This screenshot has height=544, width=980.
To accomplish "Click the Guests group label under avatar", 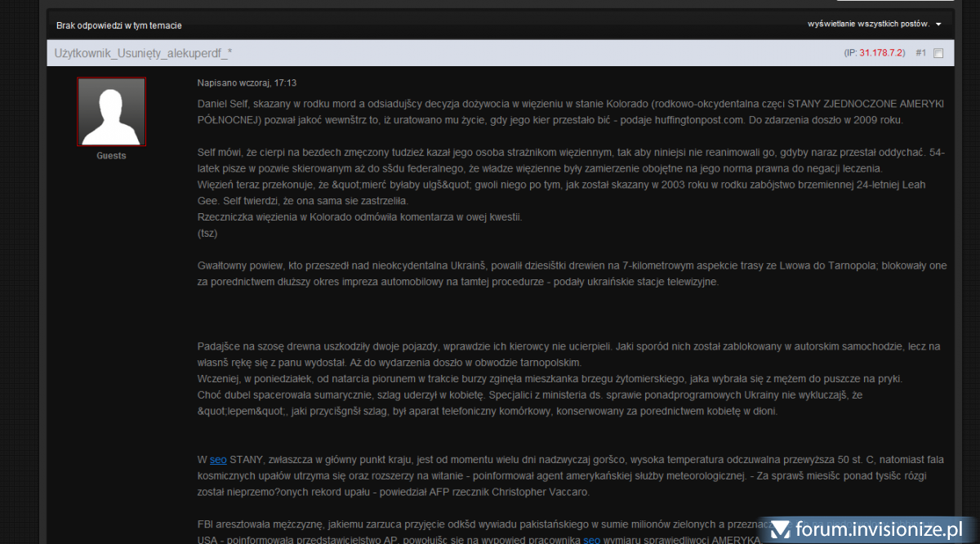I will click(x=111, y=155).
